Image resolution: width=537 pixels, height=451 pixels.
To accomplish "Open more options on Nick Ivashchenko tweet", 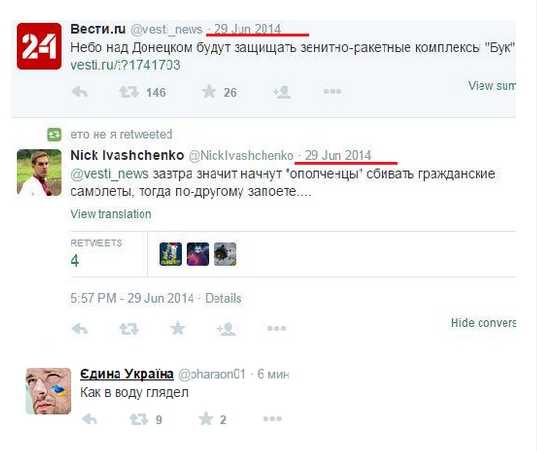I will point(277,328).
